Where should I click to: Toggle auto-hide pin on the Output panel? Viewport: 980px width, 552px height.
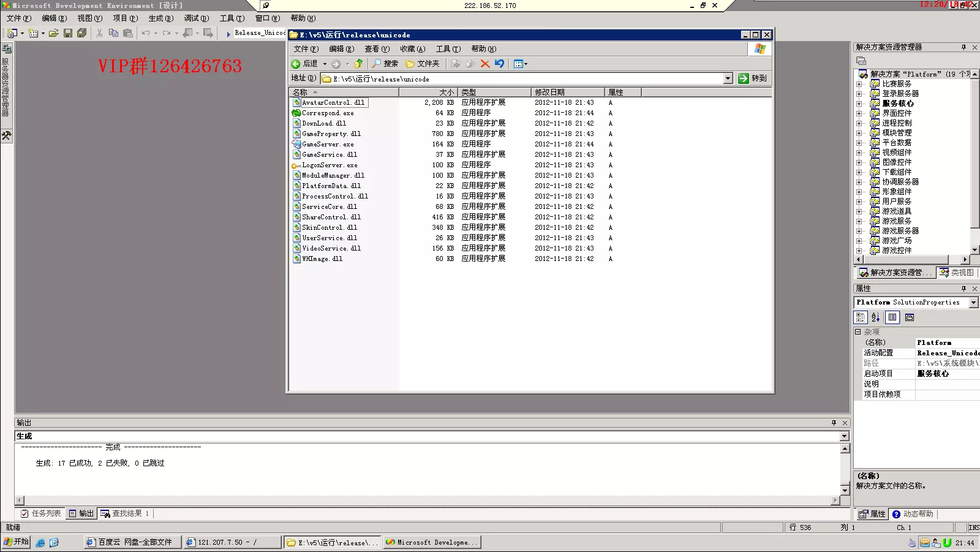click(834, 423)
